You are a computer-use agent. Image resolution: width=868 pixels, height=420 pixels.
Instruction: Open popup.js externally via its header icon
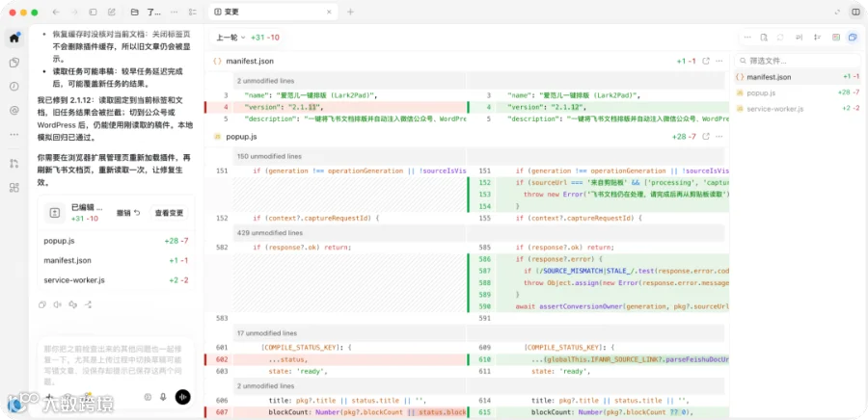pos(706,137)
